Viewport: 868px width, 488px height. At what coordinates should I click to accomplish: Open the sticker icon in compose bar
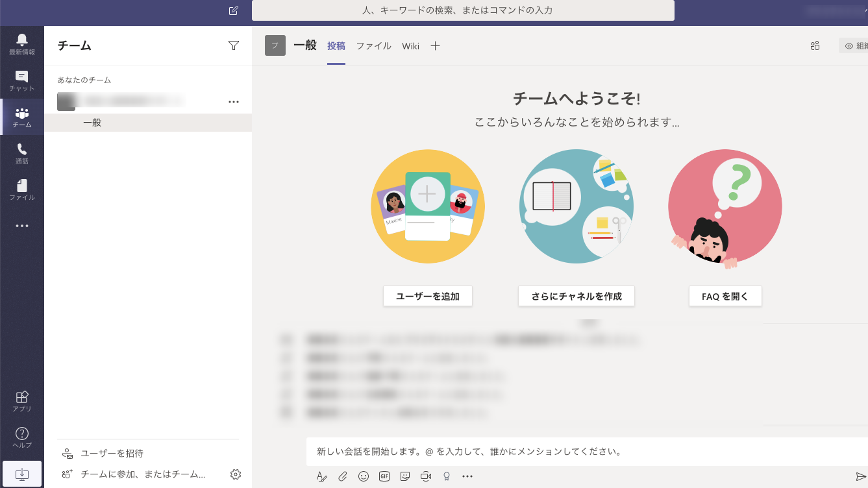(x=405, y=476)
